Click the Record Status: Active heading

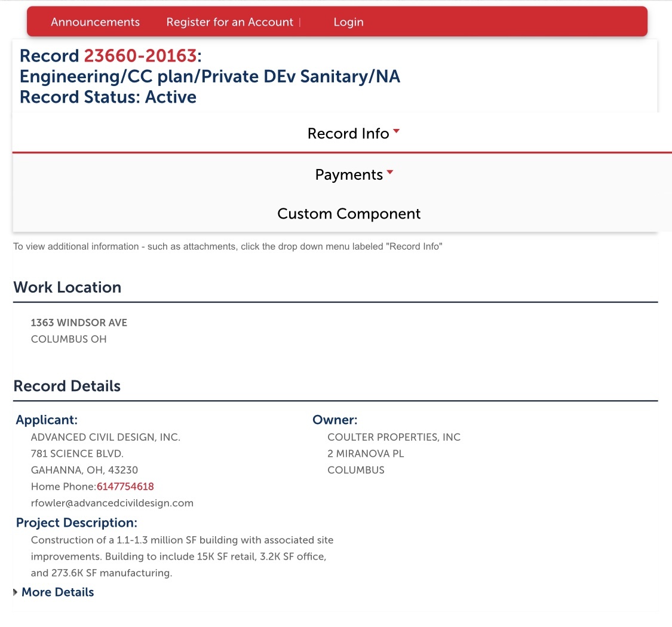[108, 97]
